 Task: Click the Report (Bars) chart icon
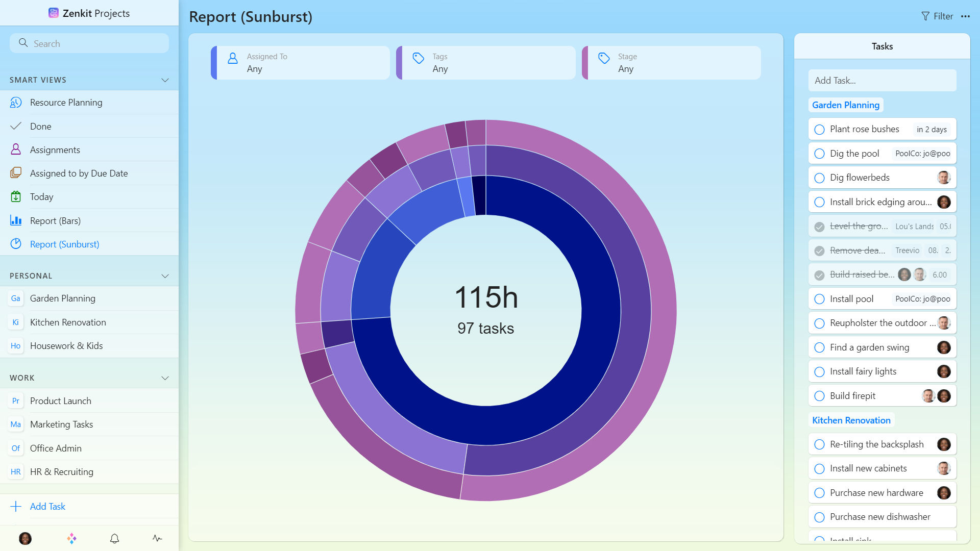pyautogui.click(x=16, y=220)
